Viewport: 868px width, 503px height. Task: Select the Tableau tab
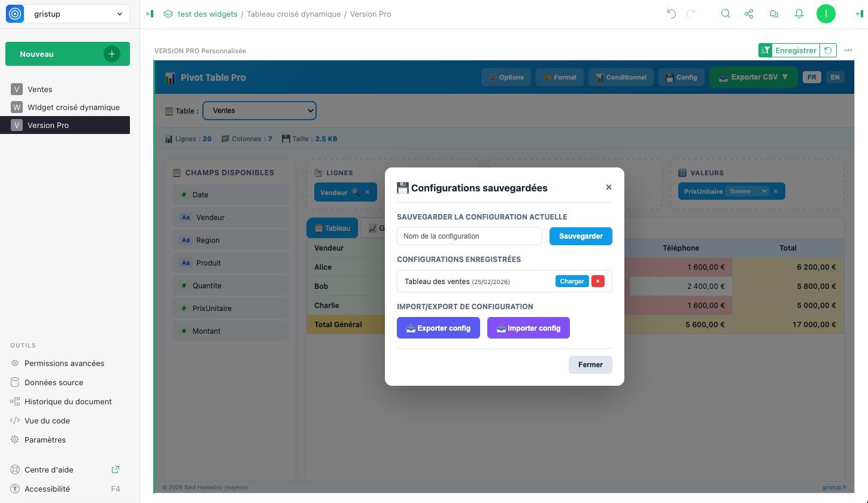click(332, 228)
